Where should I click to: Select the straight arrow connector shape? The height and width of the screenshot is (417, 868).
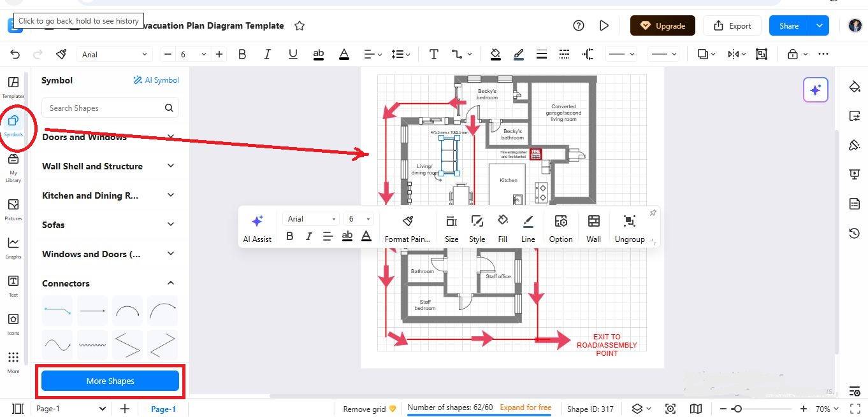click(x=93, y=311)
